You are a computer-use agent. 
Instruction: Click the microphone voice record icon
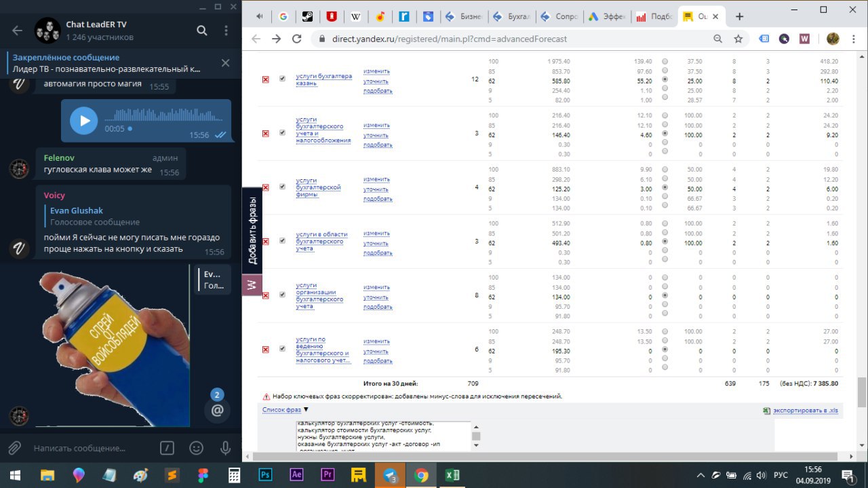(x=226, y=448)
